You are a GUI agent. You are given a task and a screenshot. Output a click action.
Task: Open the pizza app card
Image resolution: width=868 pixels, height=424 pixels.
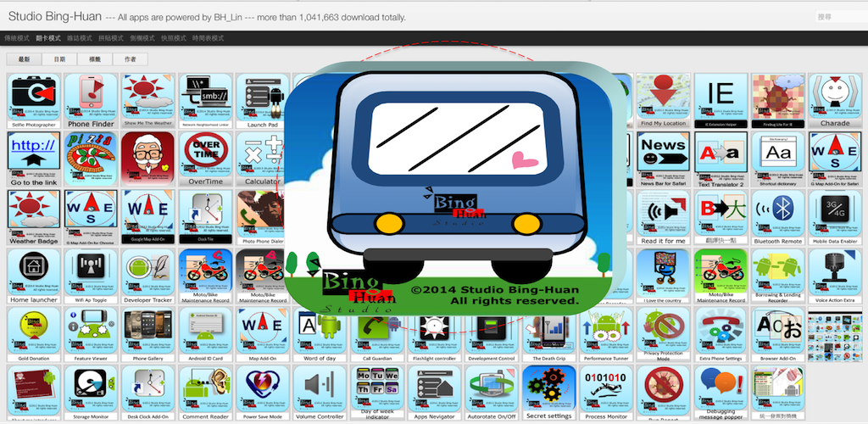92,159
